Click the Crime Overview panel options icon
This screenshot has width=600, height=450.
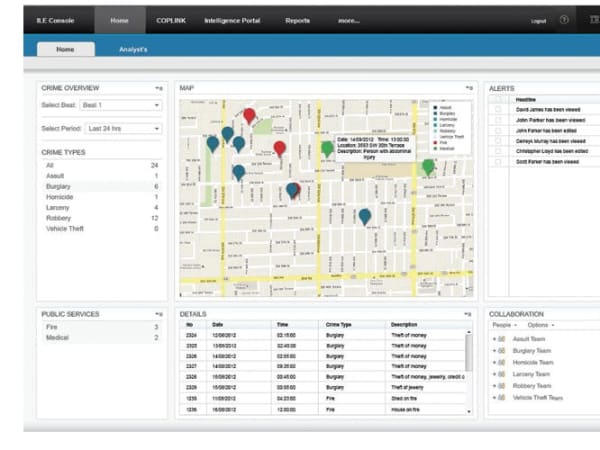(x=159, y=89)
